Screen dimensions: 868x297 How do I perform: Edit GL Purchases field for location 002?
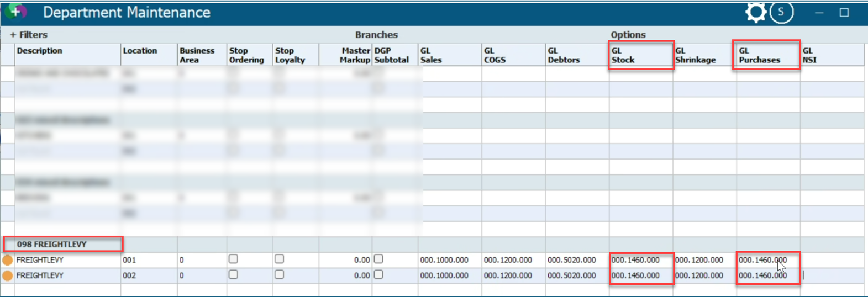click(x=762, y=275)
